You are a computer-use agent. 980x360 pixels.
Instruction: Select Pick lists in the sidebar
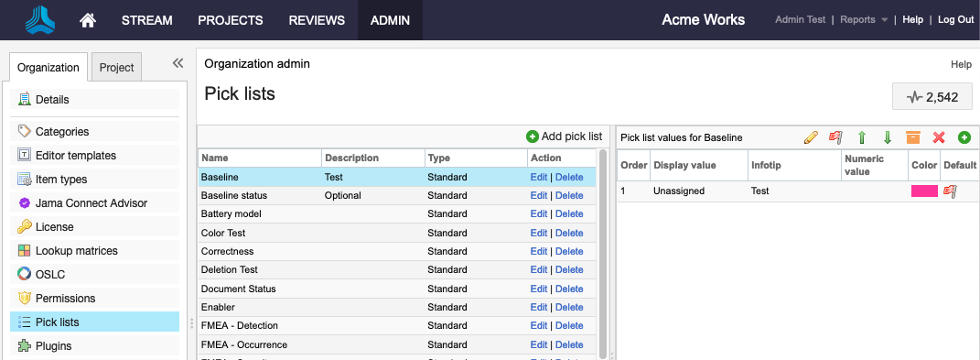point(95,322)
